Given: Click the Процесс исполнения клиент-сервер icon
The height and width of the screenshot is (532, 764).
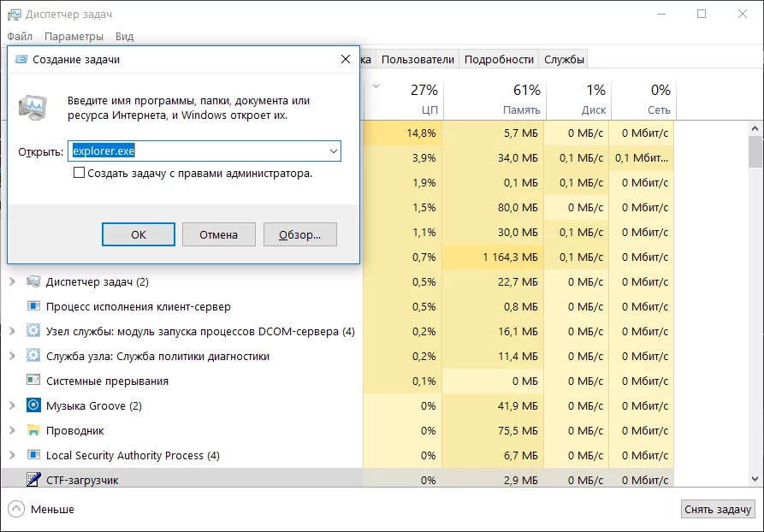Looking at the screenshot, I should tap(33, 306).
